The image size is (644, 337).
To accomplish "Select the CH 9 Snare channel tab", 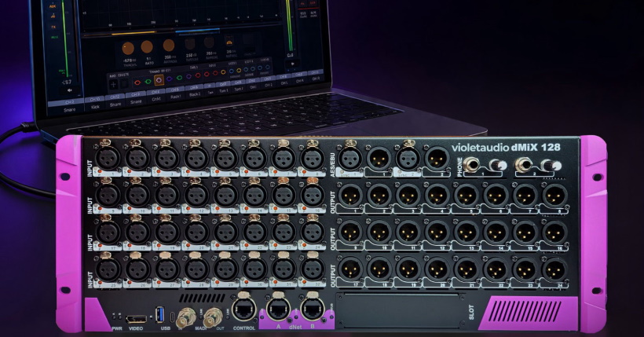I will (x=136, y=98).
